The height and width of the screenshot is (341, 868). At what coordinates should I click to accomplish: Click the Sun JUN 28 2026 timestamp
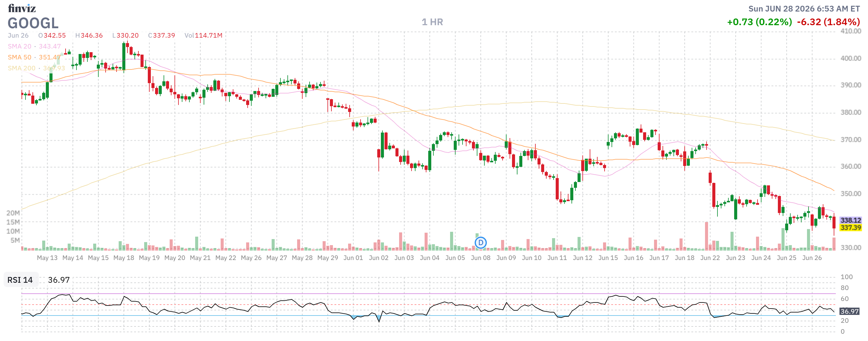tap(804, 9)
